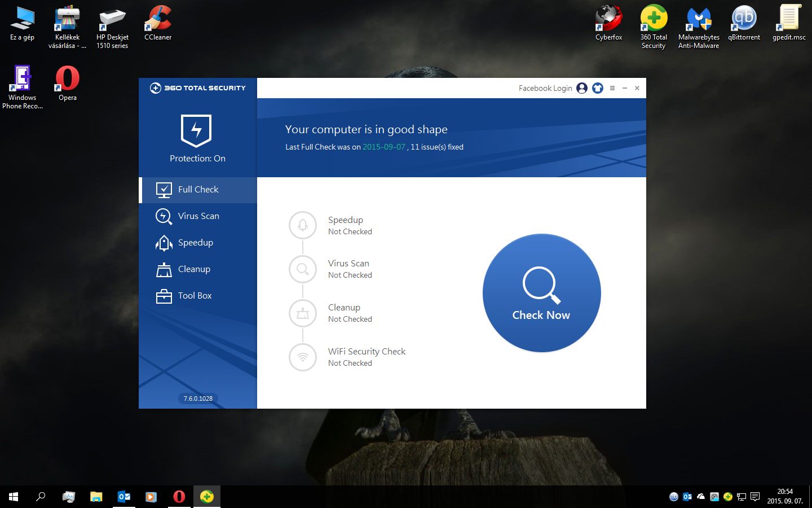Go to the Cleanup sidebar section
The image size is (812, 508).
[x=198, y=269]
